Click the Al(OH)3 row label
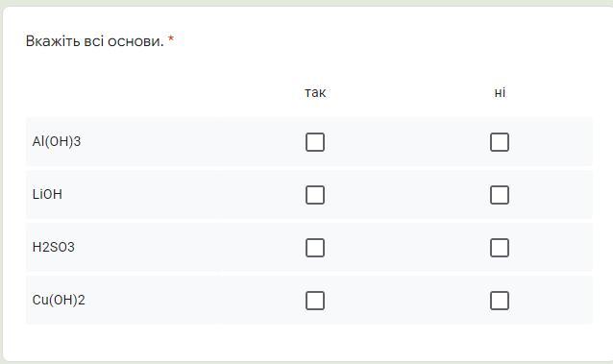Viewport: 613px width, 364px height. (57, 141)
